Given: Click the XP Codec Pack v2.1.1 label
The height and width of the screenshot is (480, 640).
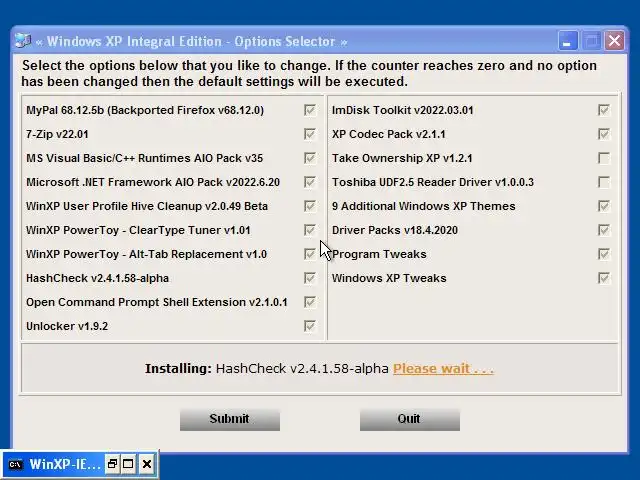Looking at the screenshot, I should (x=389, y=134).
